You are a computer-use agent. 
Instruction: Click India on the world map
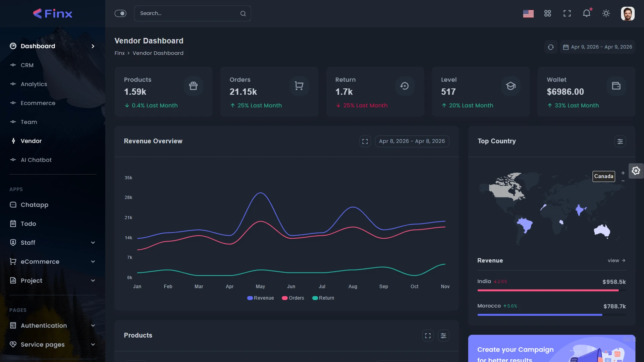point(580,210)
